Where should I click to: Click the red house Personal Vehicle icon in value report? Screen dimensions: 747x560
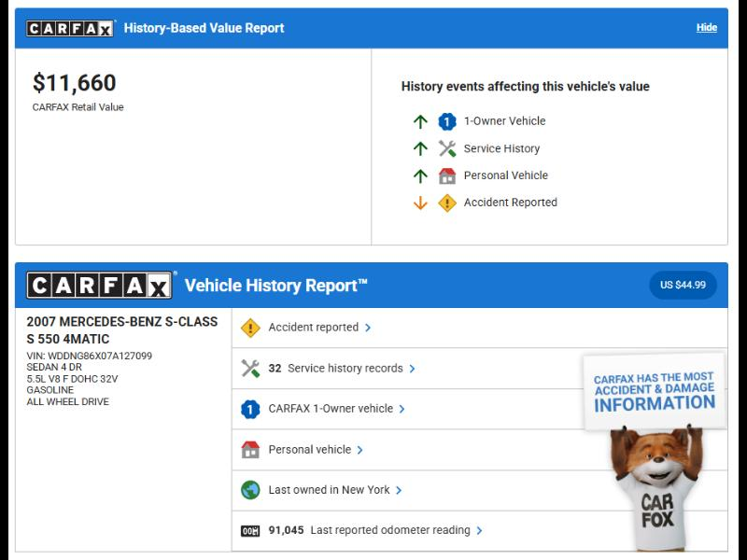(447, 175)
